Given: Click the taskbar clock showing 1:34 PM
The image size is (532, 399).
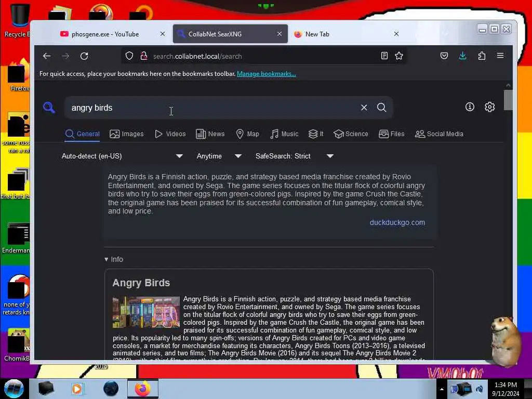Looking at the screenshot, I should tap(506, 389).
